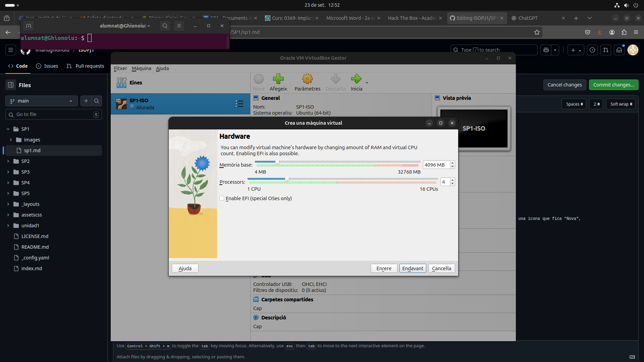Viewport: 644px width, 362px height.
Task: Click GitHub notifications inbox icon
Action: tap(619, 50)
